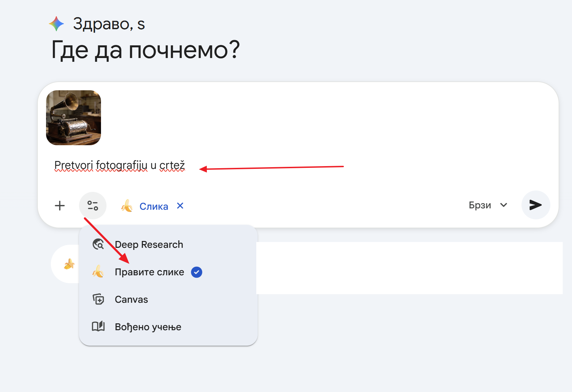572x392 pixels.
Task: Select Deep Research from the tools menu
Action: [x=149, y=244]
